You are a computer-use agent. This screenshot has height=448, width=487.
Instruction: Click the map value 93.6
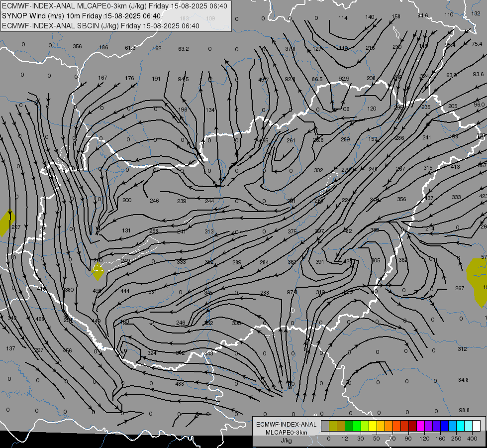click(x=479, y=74)
